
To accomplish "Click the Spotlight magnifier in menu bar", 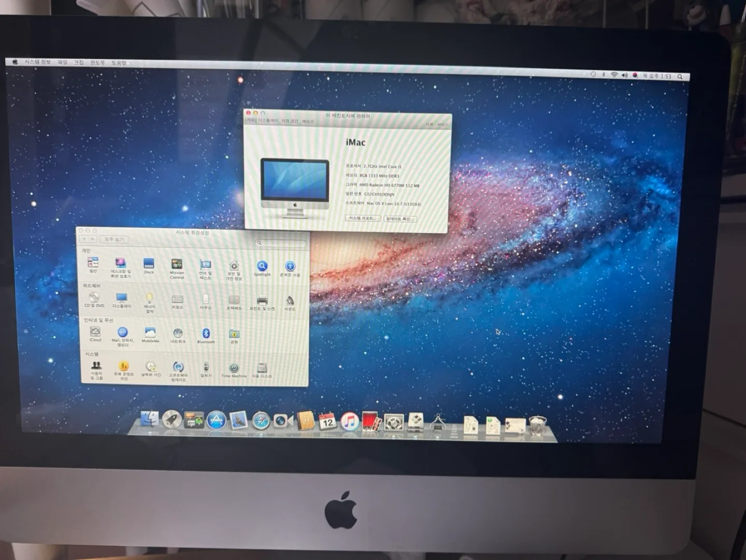I will coord(680,77).
